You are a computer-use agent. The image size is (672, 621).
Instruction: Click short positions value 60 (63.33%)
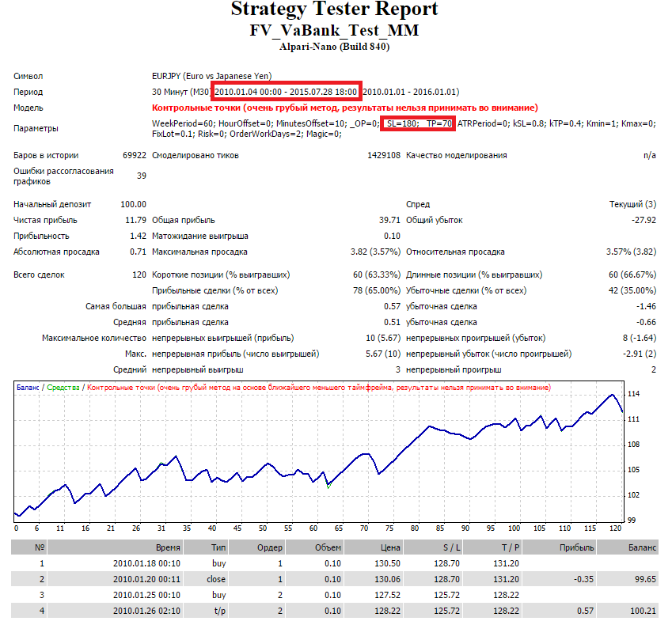tap(377, 275)
